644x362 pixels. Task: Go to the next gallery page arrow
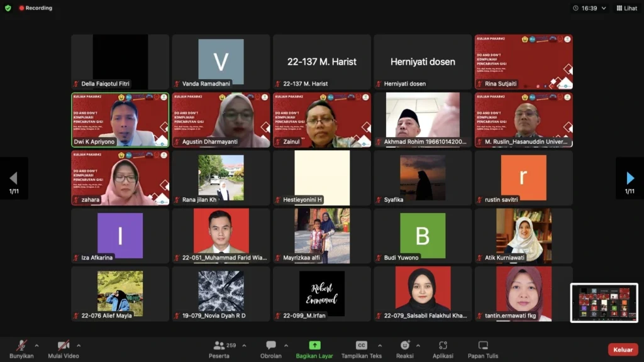(x=630, y=178)
